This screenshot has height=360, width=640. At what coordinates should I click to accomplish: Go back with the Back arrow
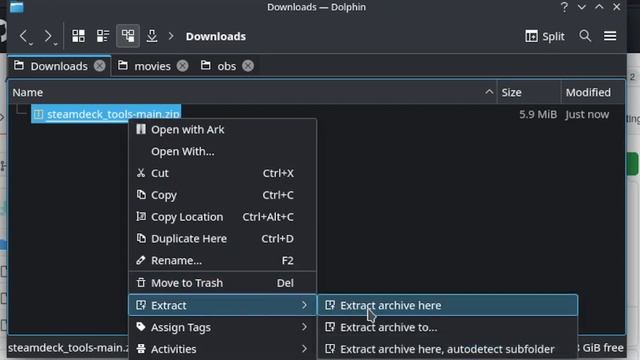pyautogui.click(x=23, y=36)
